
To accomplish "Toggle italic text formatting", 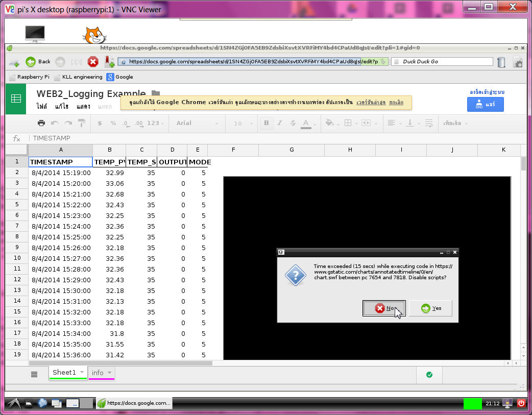I will click(x=279, y=123).
